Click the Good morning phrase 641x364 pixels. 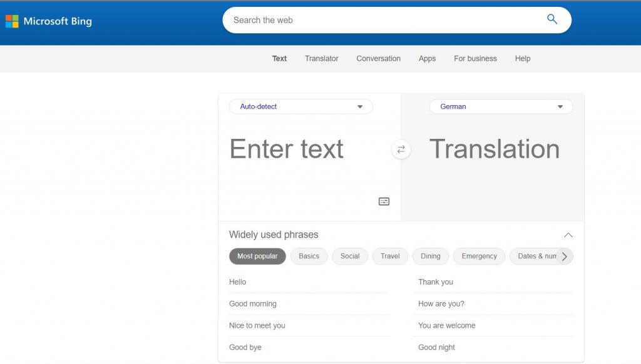tap(253, 303)
